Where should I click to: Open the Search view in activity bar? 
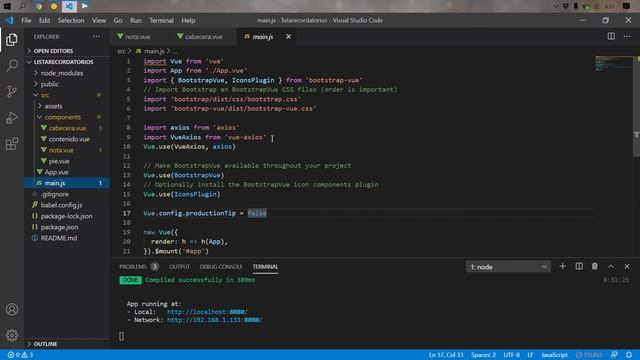click(x=12, y=65)
